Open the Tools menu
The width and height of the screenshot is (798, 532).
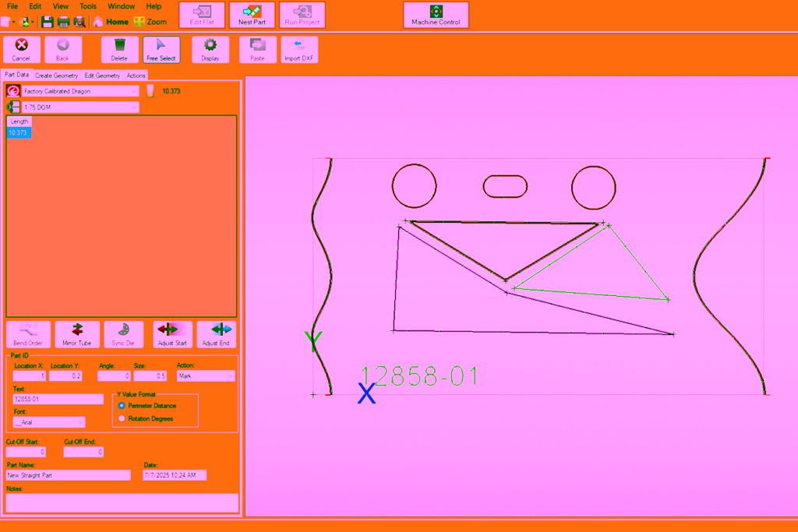pos(88,6)
